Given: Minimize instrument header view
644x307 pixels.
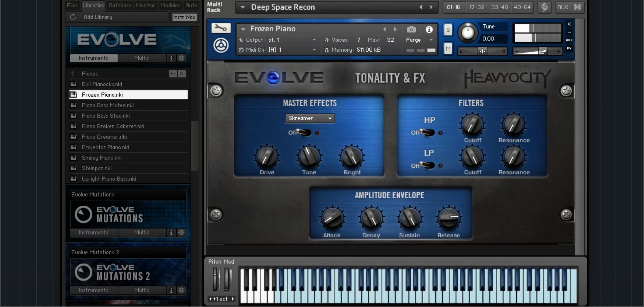Looking at the screenshot, I should tap(569, 32).
